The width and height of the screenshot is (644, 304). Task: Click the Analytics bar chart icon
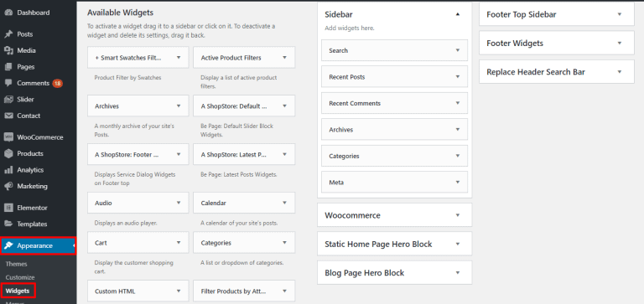point(8,170)
